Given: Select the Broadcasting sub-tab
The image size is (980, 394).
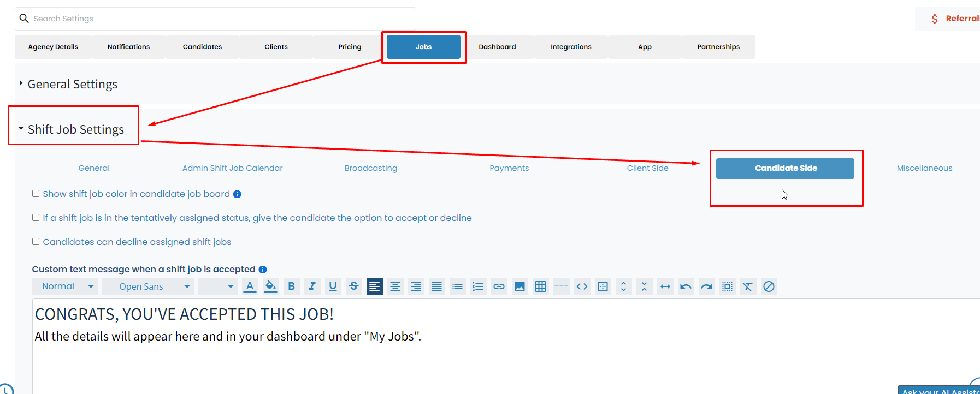Looking at the screenshot, I should click(x=371, y=168).
